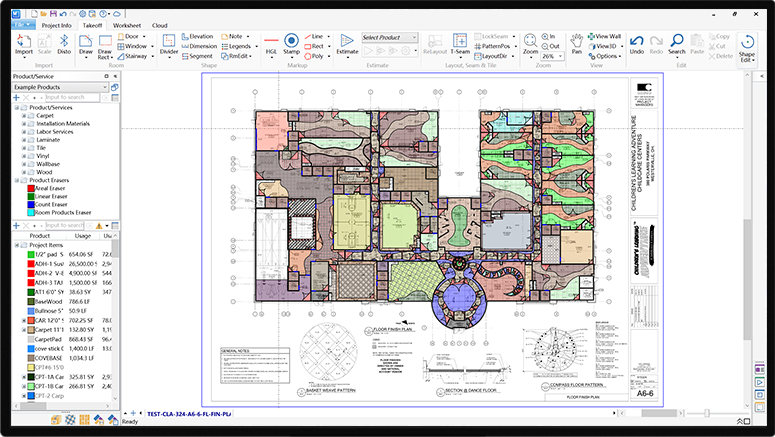This screenshot has width=775, height=437.
Task: Open the Example Products dropdown
Action: tap(106, 88)
